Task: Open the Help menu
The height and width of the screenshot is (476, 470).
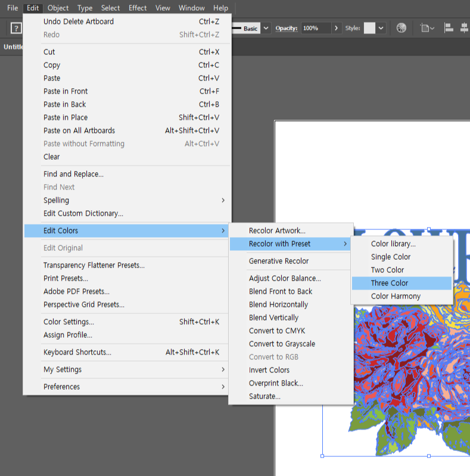Action: 221,8
